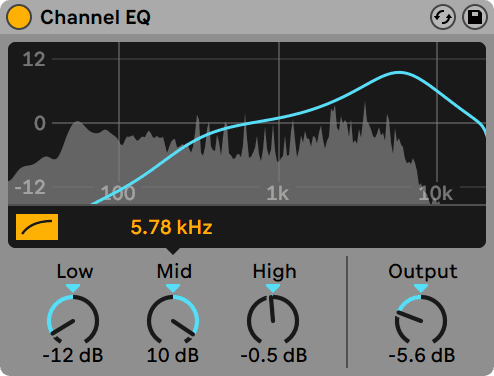Click the hot-swap preset icon
This screenshot has width=494, height=376.
[x=443, y=17]
